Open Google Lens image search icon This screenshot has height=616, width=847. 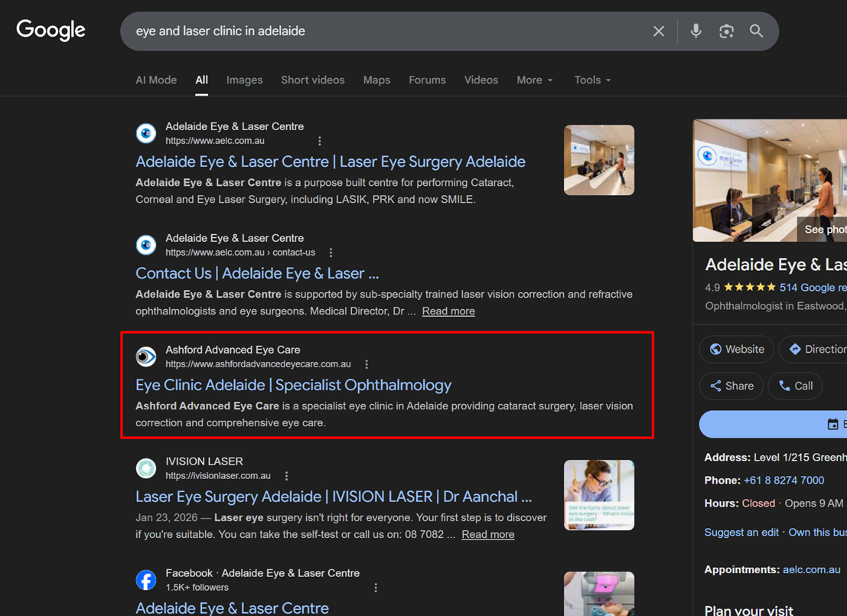coord(726,31)
